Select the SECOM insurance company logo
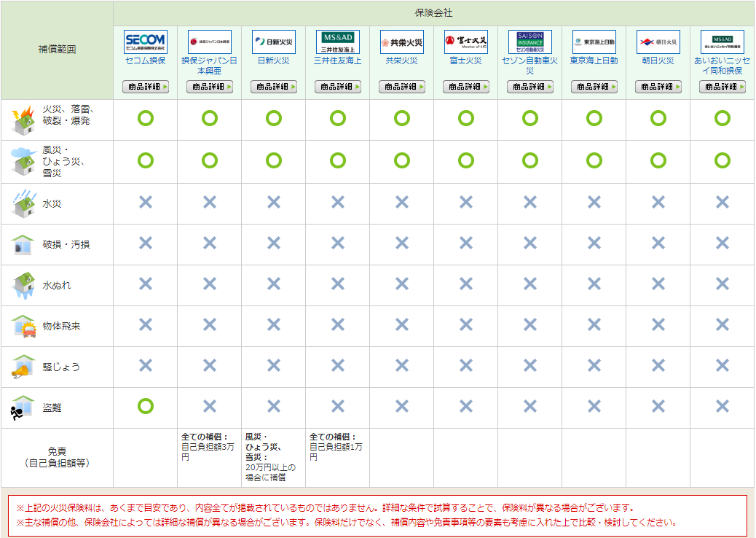 (x=145, y=40)
